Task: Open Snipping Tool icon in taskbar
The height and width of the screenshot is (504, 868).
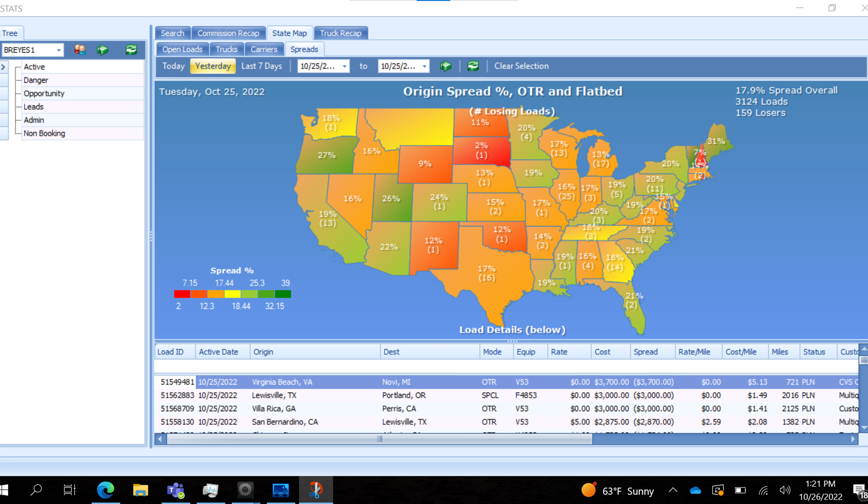Action: coord(316,490)
